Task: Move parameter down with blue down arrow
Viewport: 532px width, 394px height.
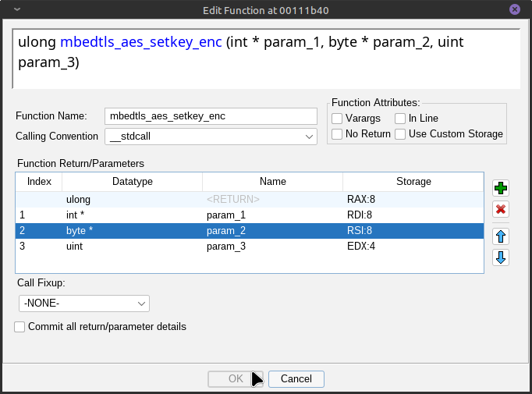Action: [501, 257]
